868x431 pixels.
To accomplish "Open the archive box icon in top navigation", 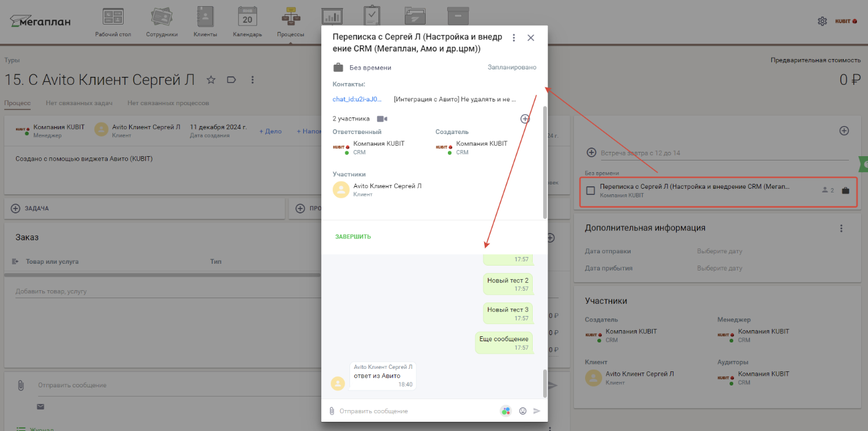I will (457, 16).
